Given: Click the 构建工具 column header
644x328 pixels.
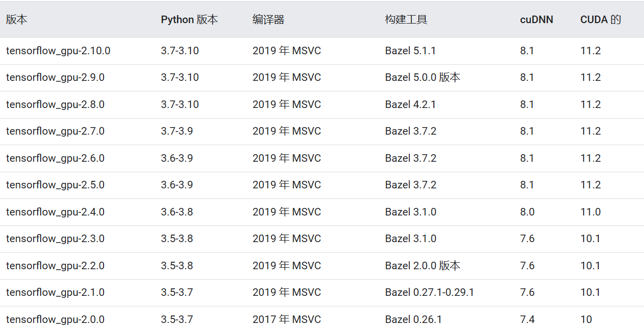Looking at the screenshot, I should coord(406,20).
